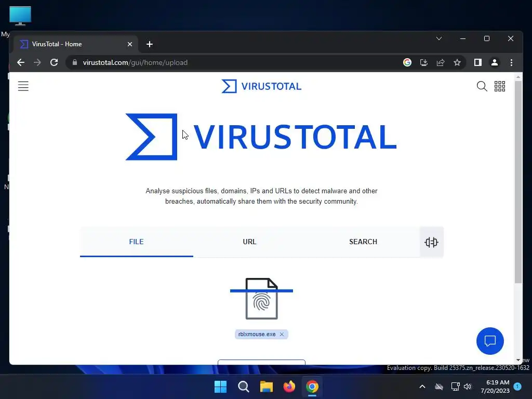The image size is (532, 399).
Task: Open the notification badge
Action: click(x=517, y=387)
